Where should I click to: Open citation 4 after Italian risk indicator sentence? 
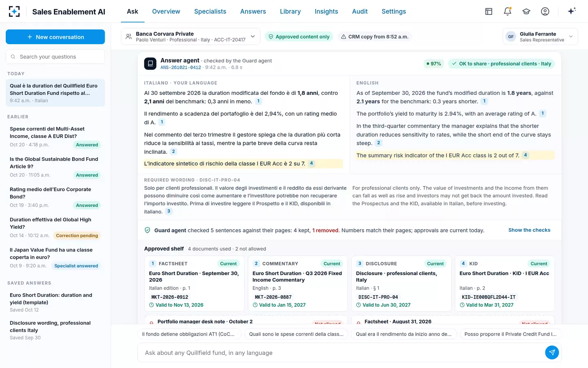(x=312, y=163)
